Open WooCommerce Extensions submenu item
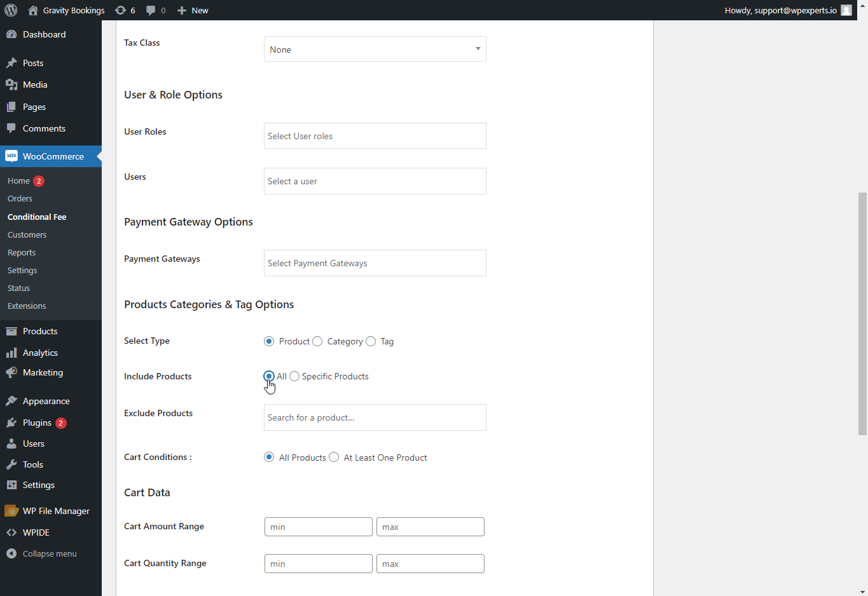This screenshot has height=596, width=868. (27, 306)
